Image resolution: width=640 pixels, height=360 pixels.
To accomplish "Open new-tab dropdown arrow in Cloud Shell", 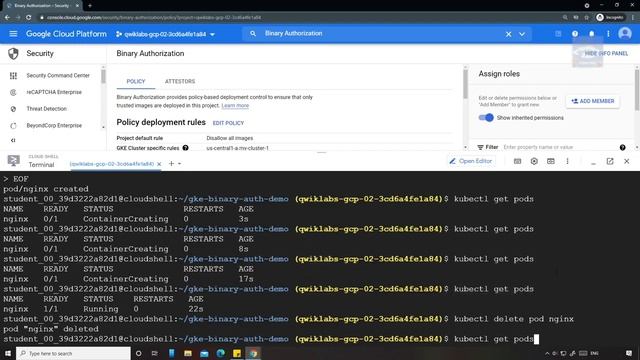I will 179,164.
